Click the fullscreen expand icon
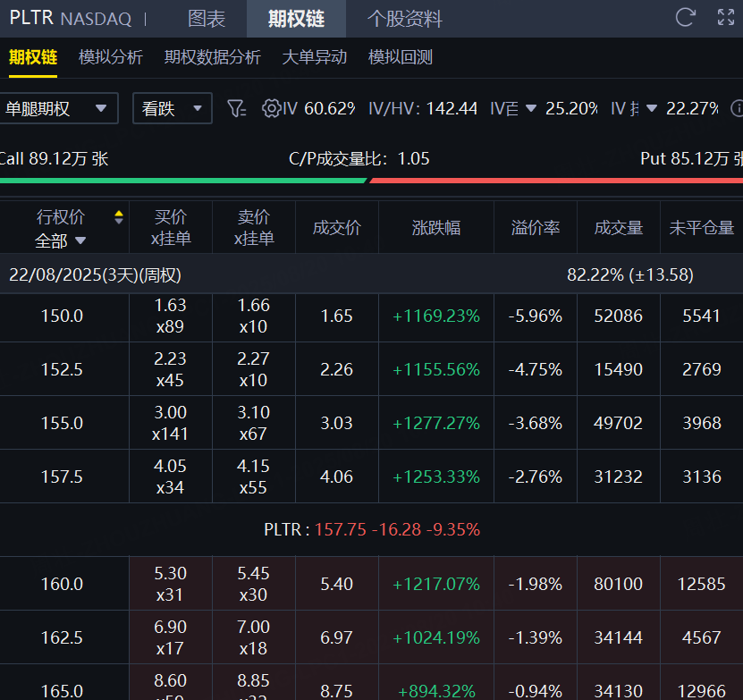 [x=726, y=17]
